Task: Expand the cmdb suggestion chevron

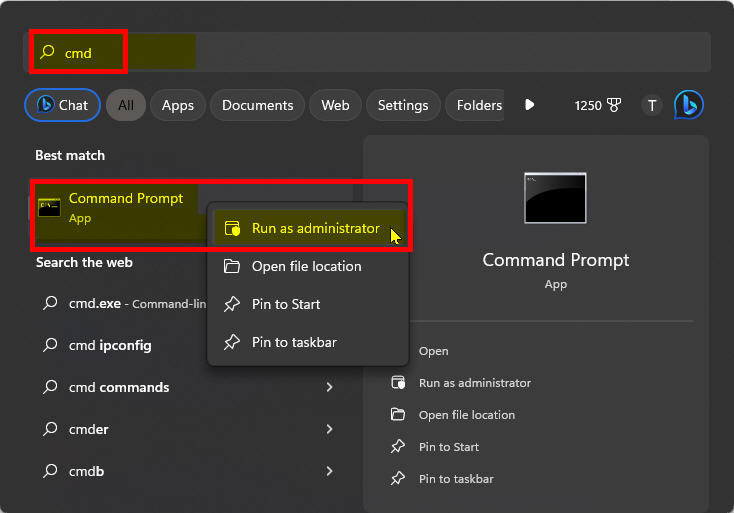Action: (329, 471)
